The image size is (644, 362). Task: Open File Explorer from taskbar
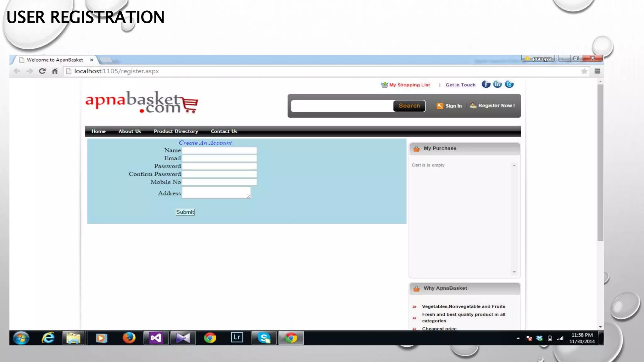[74, 338]
